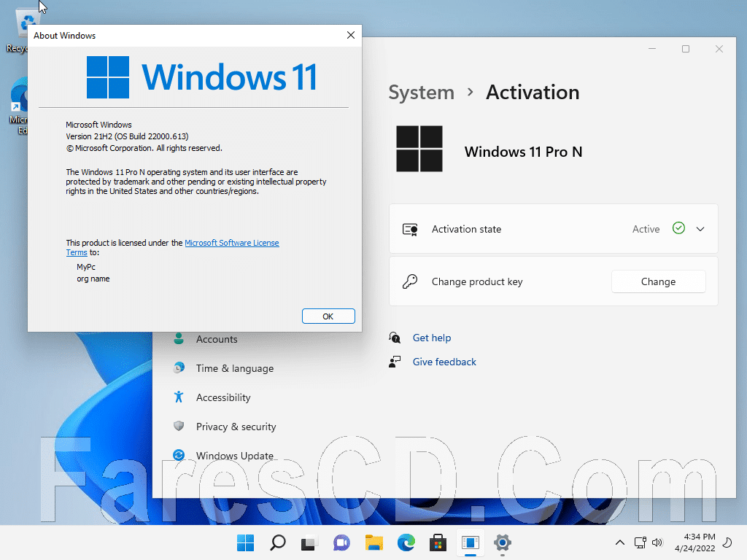This screenshot has height=560, width=747.
Task: Open the Get help link
Action: point(432,338)
